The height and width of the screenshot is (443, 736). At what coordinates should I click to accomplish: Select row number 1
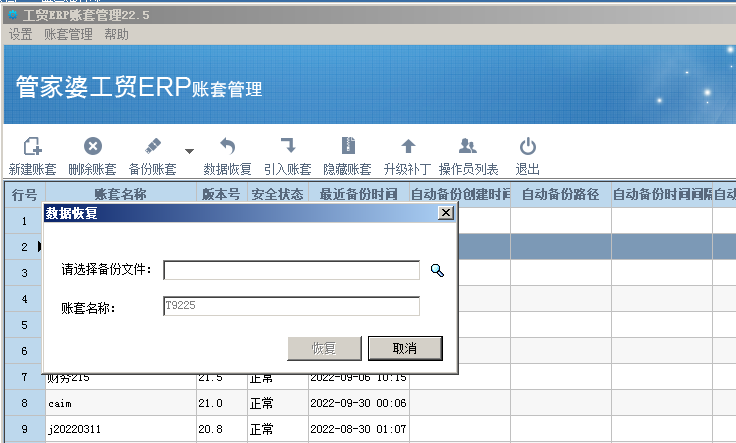[x=24, y=221]
